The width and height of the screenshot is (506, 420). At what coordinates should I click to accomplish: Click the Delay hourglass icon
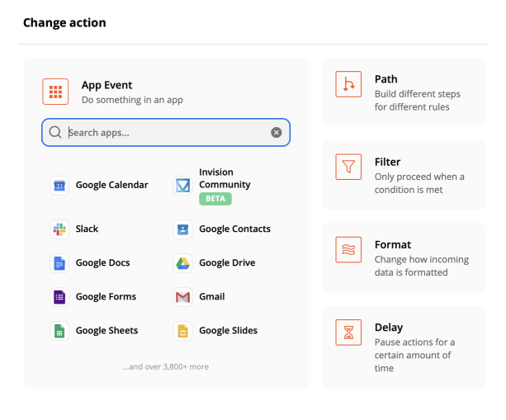click(348, 333)
